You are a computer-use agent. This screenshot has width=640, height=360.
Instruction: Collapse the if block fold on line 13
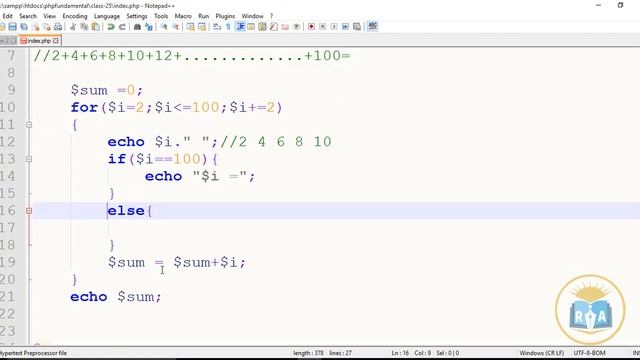29,159
